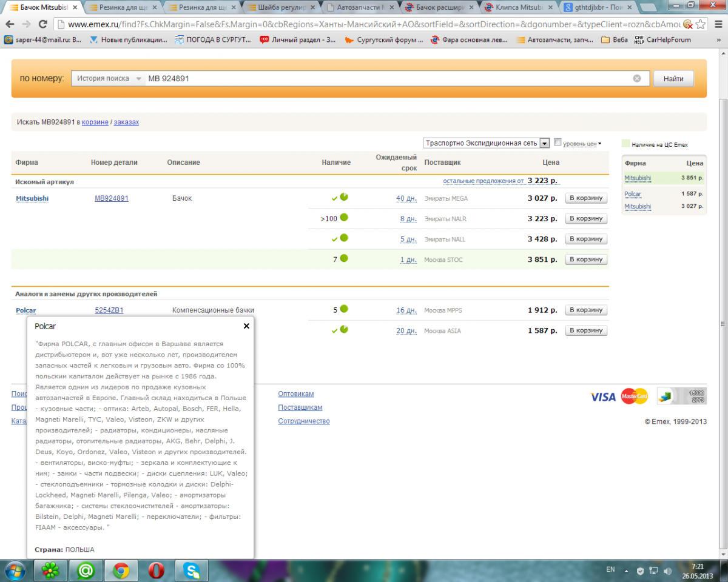Open the ПОГОДА В СУРГУТ bookmark

tap(213, 40)
